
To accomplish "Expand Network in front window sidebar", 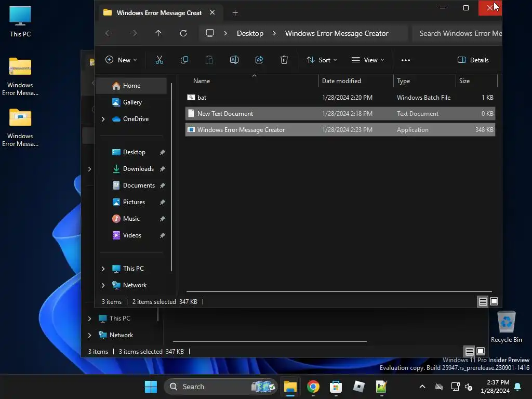I will (103, 285).
